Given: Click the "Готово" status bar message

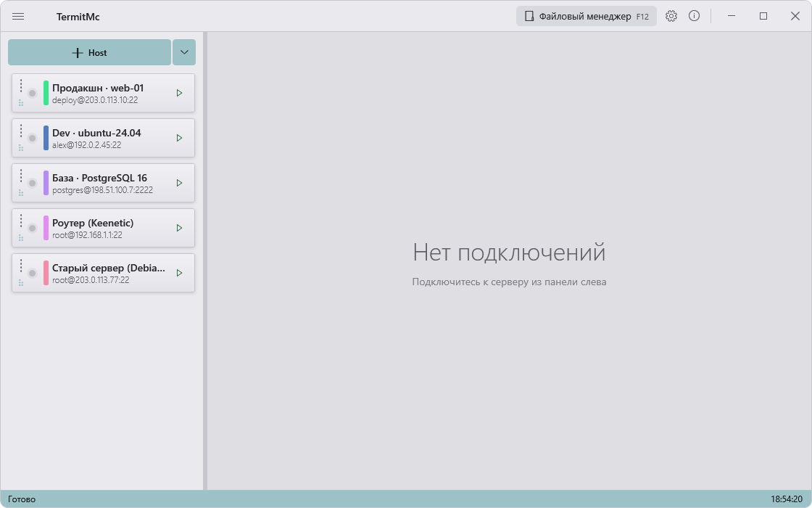Looking at the screenshot, I should click(x=22, y=499).
